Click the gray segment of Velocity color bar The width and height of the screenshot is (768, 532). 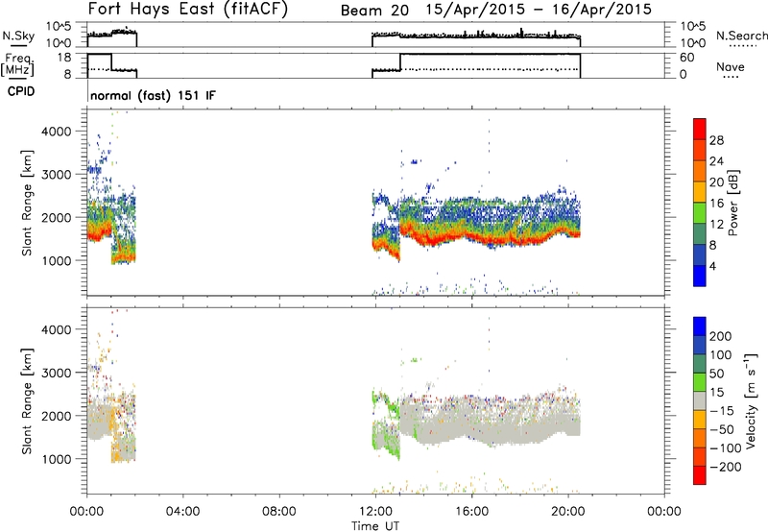(700, 401)
